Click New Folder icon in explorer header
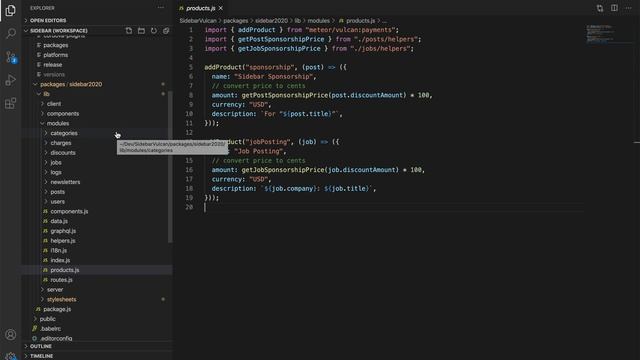This screenshot has width=640, height=360. point(141,31)
